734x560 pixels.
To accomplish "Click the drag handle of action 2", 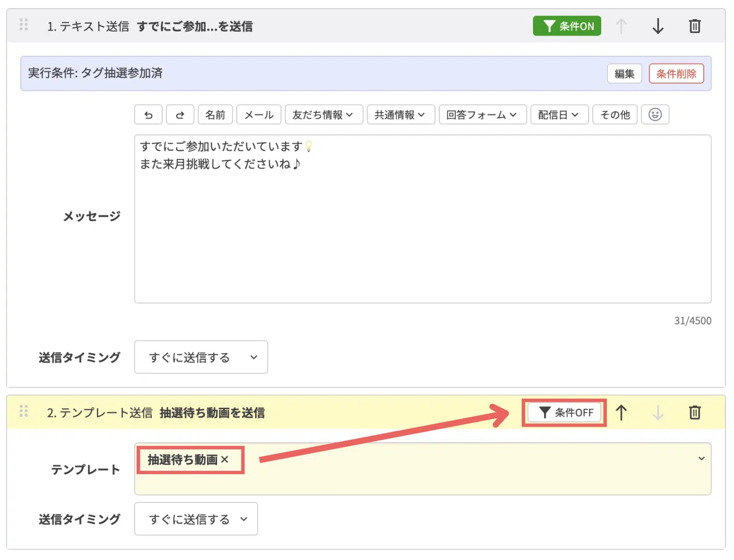I will pos(24,411).
